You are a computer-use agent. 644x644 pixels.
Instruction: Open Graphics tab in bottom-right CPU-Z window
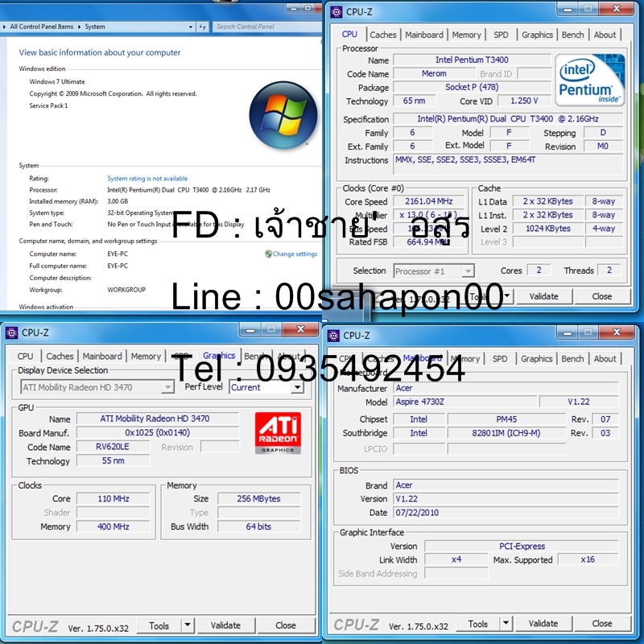click(536, 358)
